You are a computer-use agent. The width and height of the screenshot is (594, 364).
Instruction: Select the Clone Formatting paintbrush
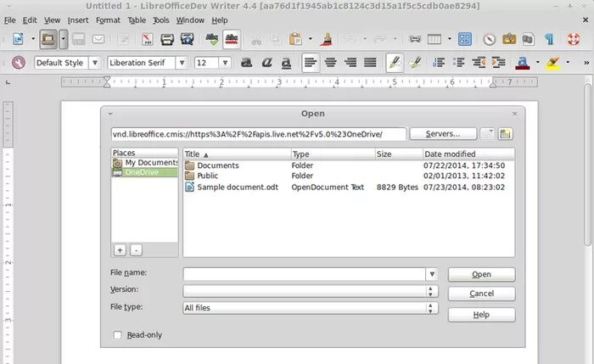(x=326, y=39)
